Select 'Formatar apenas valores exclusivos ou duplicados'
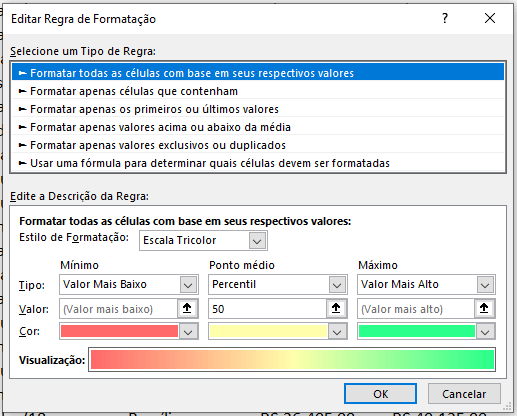 pos(258,145)
